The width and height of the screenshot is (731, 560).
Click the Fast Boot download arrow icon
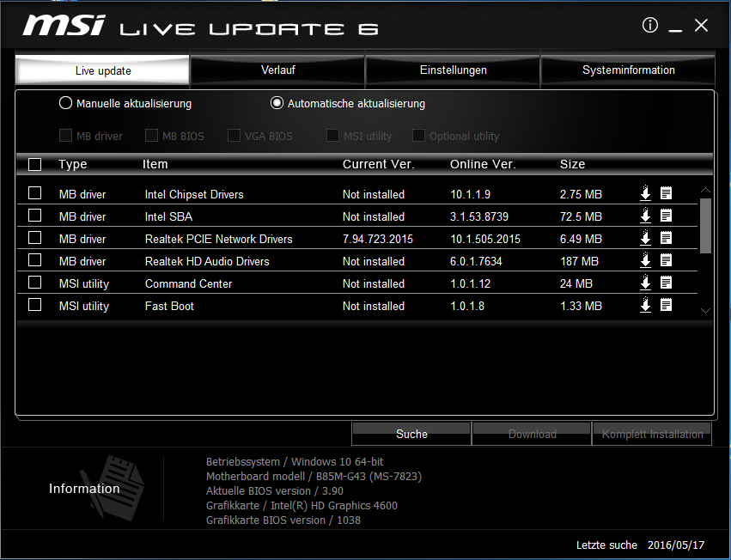coord(645,305)
